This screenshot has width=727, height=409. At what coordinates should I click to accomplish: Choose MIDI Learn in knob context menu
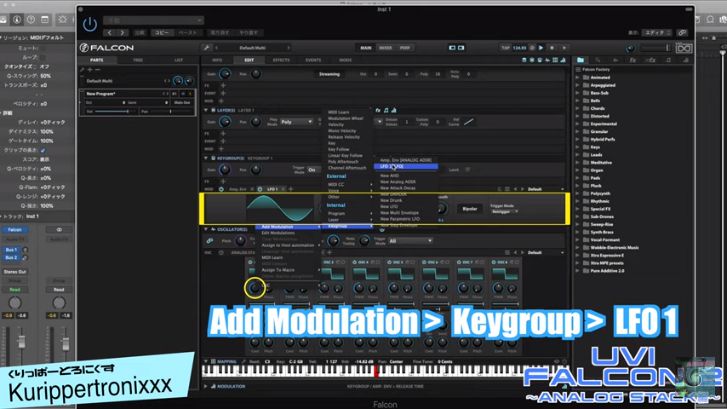[272, 257]
